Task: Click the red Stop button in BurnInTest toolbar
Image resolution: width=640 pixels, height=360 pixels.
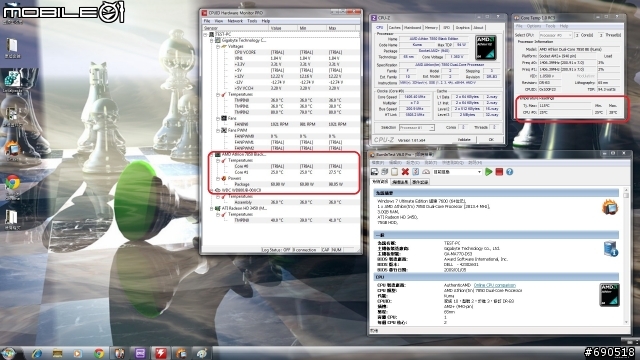Action: [x=499, y=172]
